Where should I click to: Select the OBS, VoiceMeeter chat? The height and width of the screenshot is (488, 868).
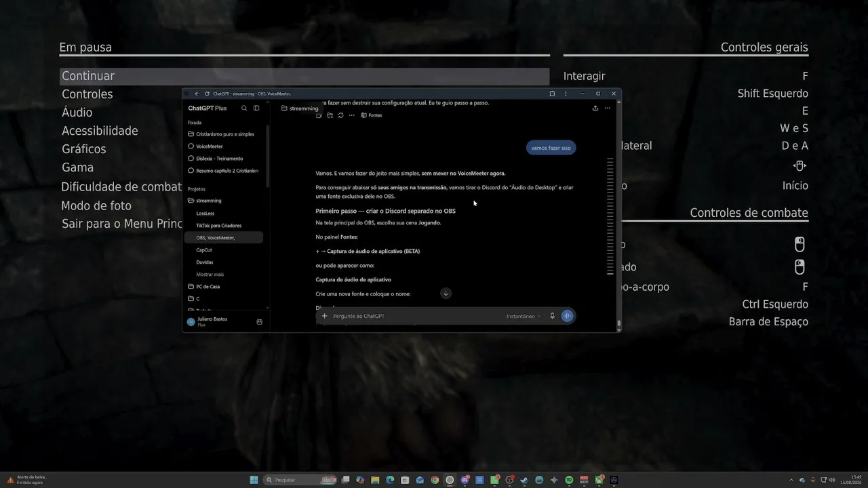tap(224, 238)
